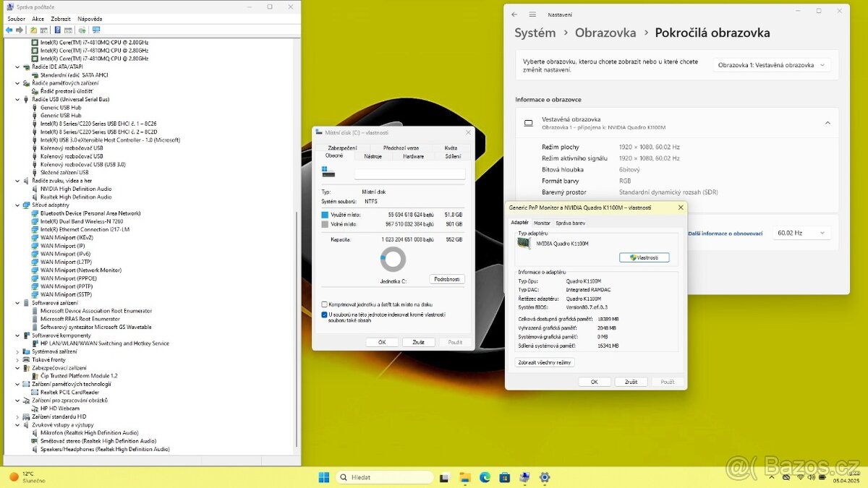868x488 pixels.
Task: Click the 'Podrobnosti' button in disk properties
Action: pyautogui.click(x=447, y=279)
